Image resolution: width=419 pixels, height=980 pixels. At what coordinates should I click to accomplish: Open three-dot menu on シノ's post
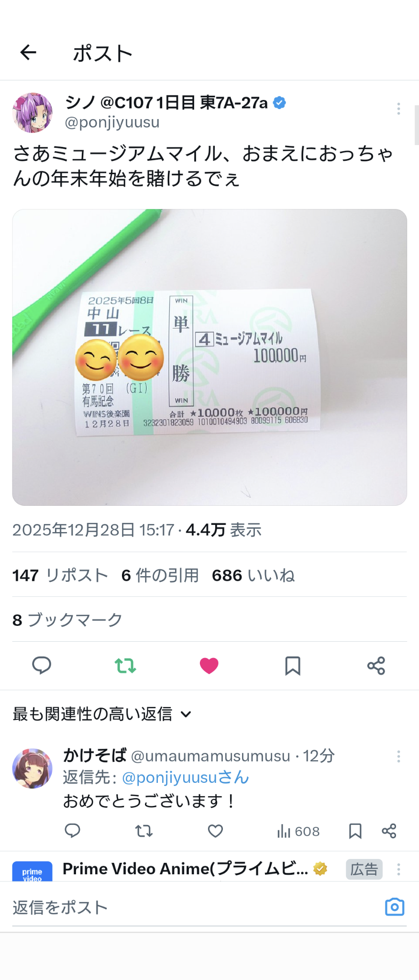pyautogui.click(x=398, y=109)
